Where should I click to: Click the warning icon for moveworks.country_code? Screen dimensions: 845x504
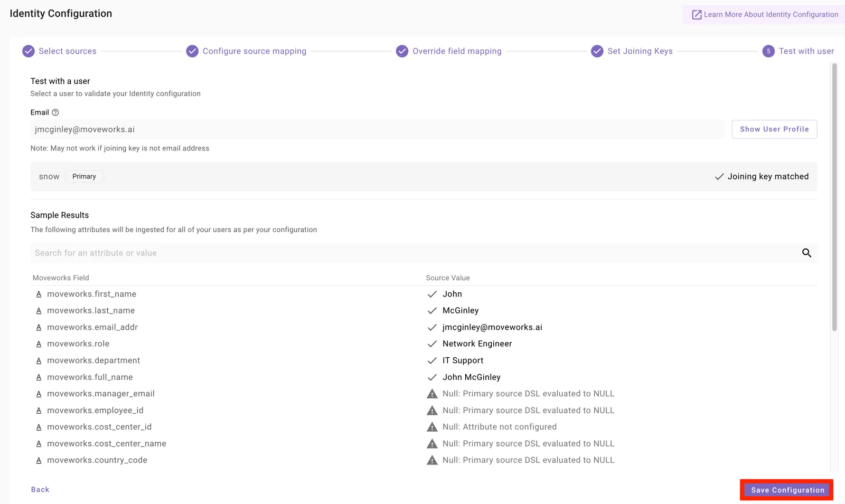point(432,460)
